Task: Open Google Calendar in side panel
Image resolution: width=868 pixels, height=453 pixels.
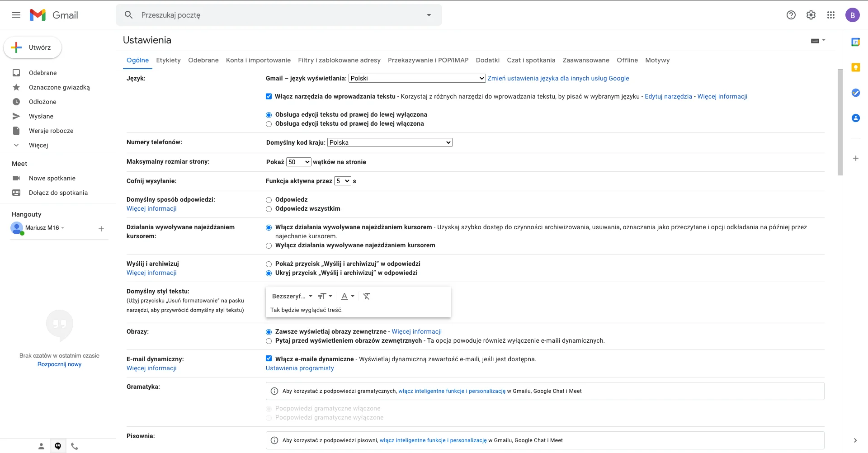Action: pyautogui.click(x=855, y=42)
